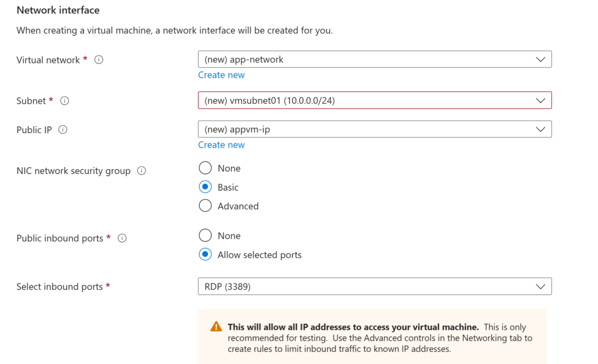Screen dimensions: 598x364
Task: Click the Network interface heading
Action: (x=58, y=10)
